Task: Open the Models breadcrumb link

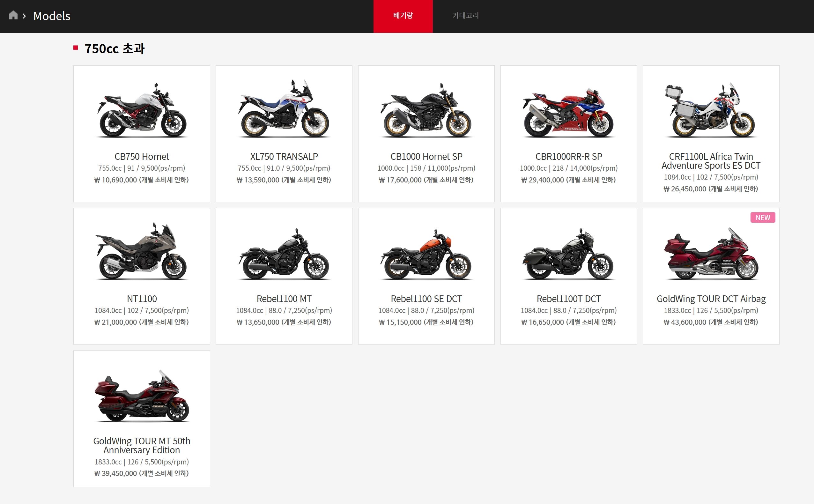Action: 52,16
